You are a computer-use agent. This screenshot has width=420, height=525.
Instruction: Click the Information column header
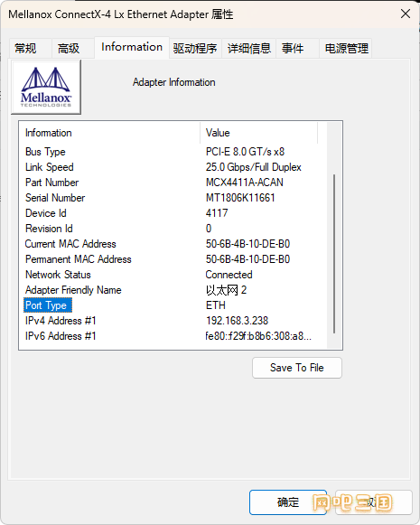click(109, 133)
